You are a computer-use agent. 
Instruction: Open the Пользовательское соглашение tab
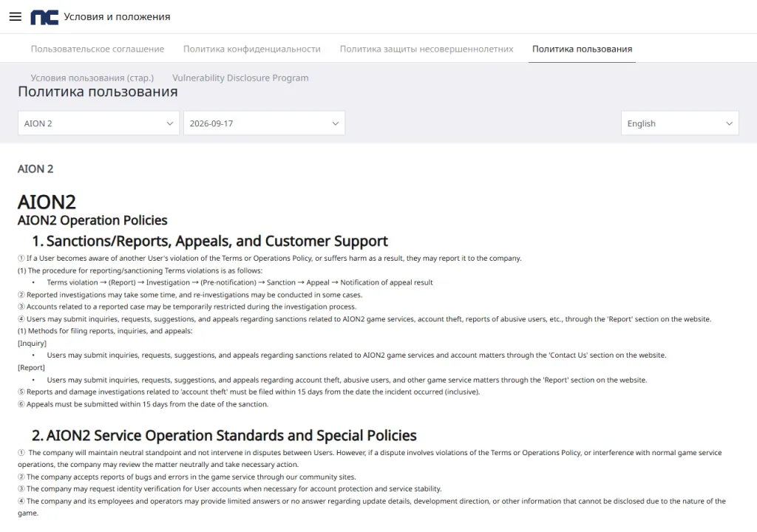[98, 49]
